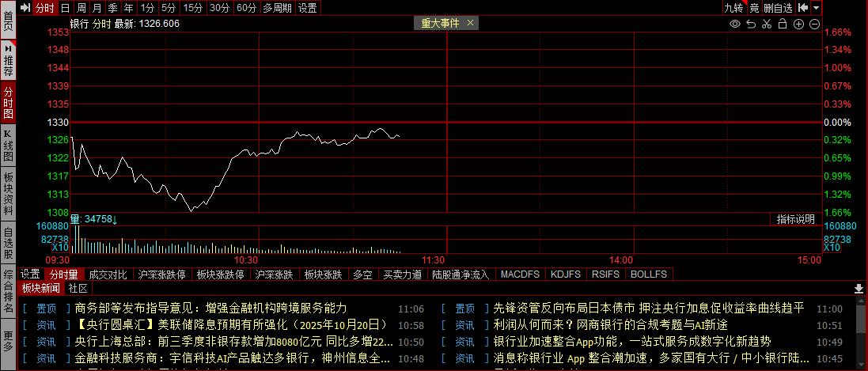This screenshot has width=868, height=371.
Task: Open news 先锋资管反向布局日本债市
Action: tap(648, 309)
